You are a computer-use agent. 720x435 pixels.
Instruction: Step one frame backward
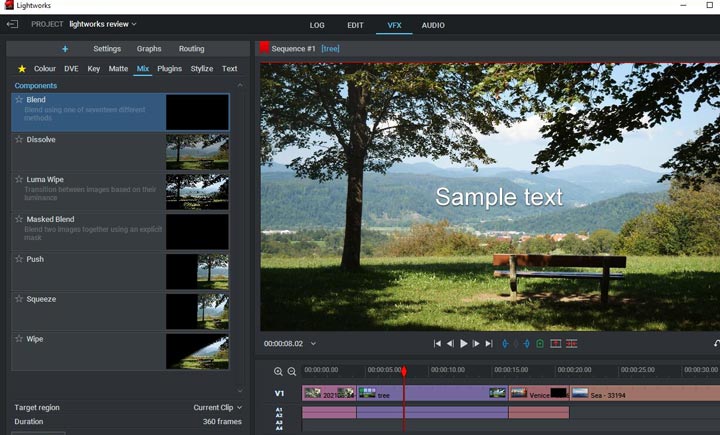click(450, 344)
